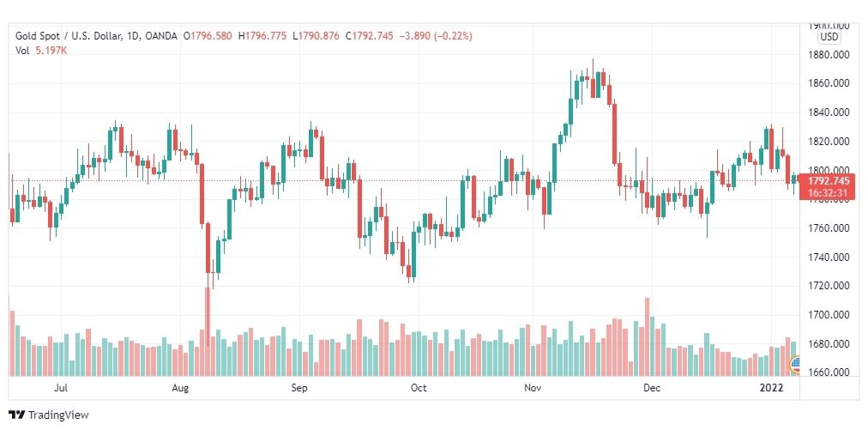Viewport: 868px width, 430px height.
Task: Click the mid-November peak candlestick near 1877
Action: [x=593, y=78]
